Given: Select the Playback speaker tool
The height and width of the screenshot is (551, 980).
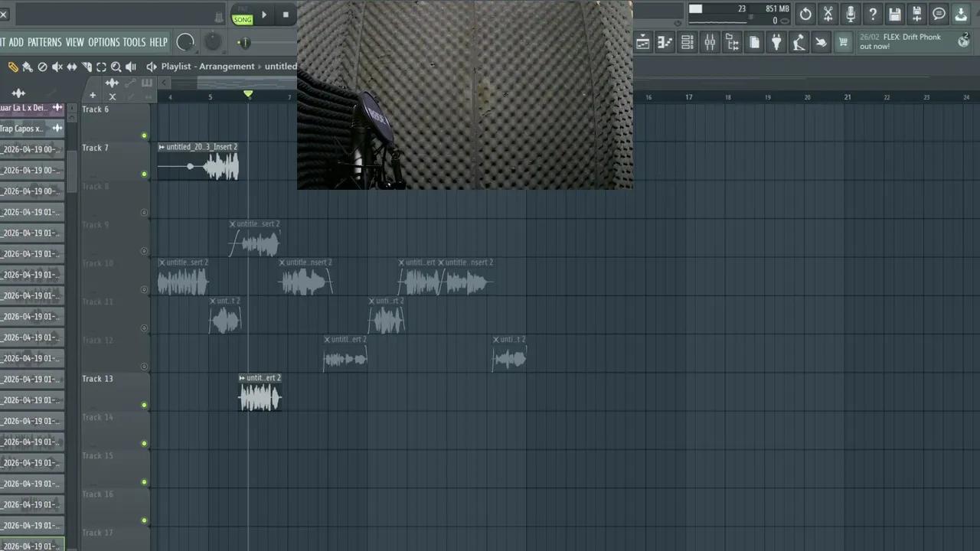Looking at the screenshot, I should pyautogui.click(x=131, y=67).
